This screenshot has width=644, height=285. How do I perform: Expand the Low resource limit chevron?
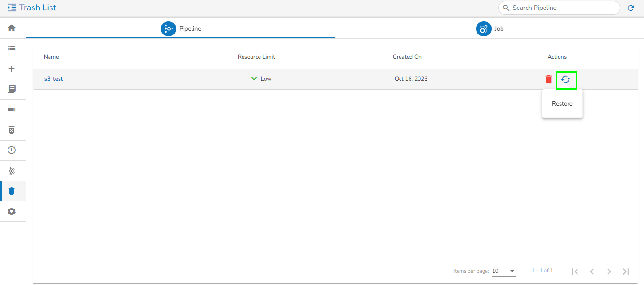[254, 79]
